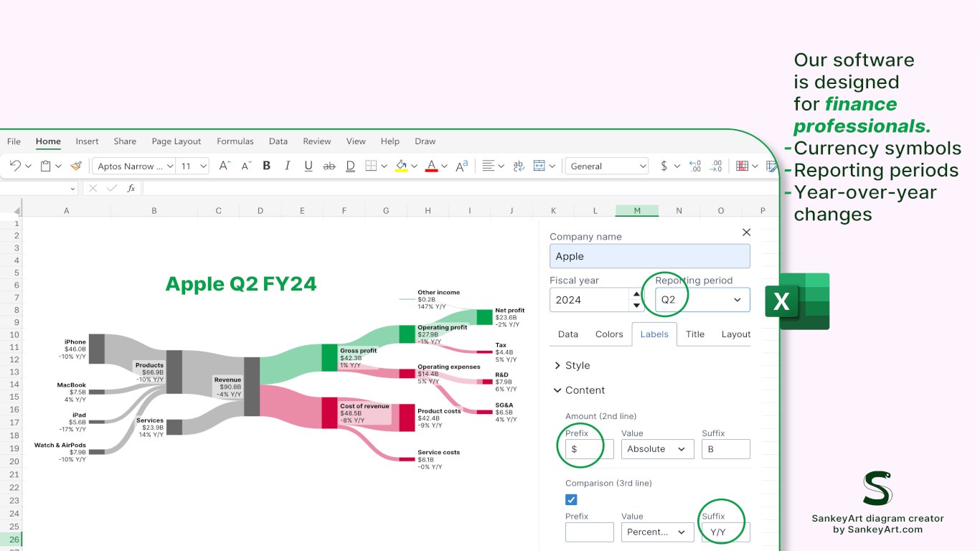Decrease fiscal year with down stepper arrow
980x551 pixels.
[x=636, y=306]
